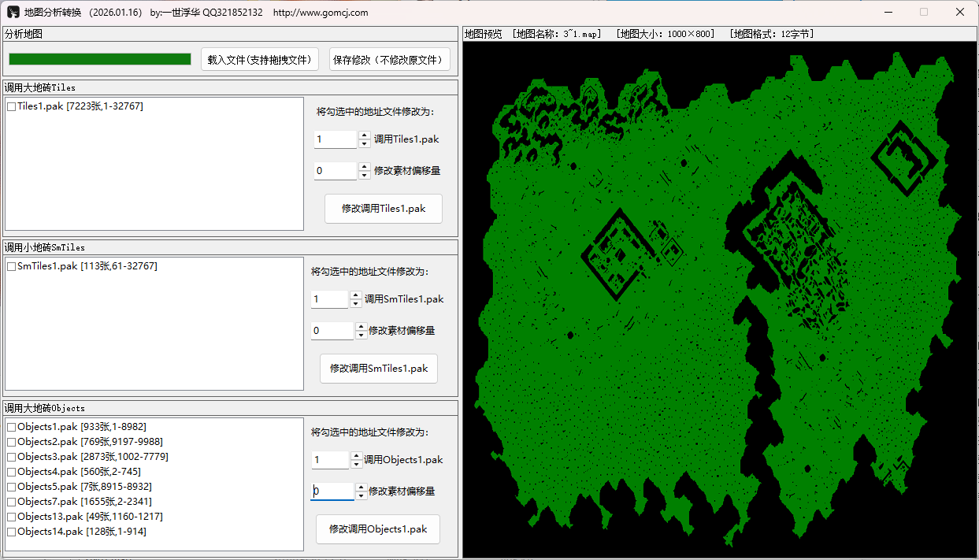Enable the SmTiles1.pak checkbox

12,267
